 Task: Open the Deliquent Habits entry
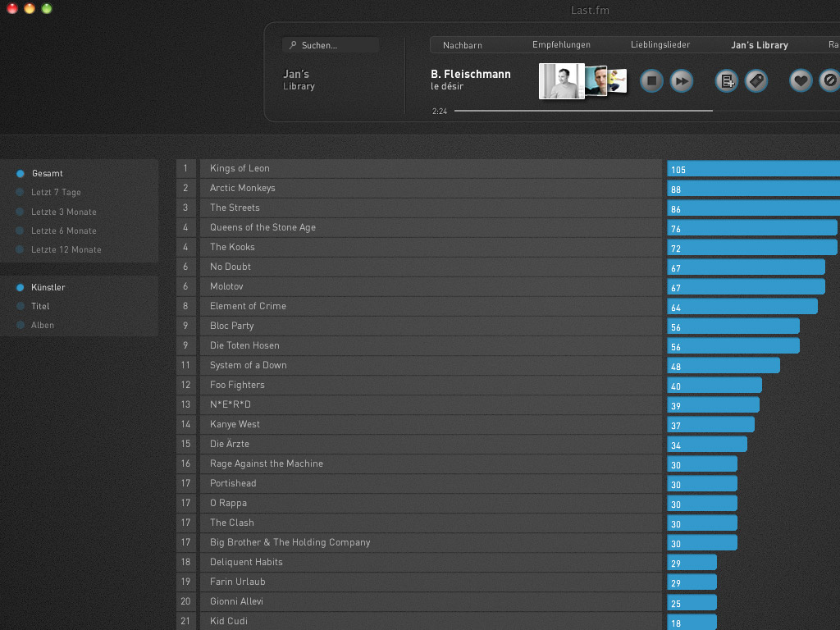(431, 562)
